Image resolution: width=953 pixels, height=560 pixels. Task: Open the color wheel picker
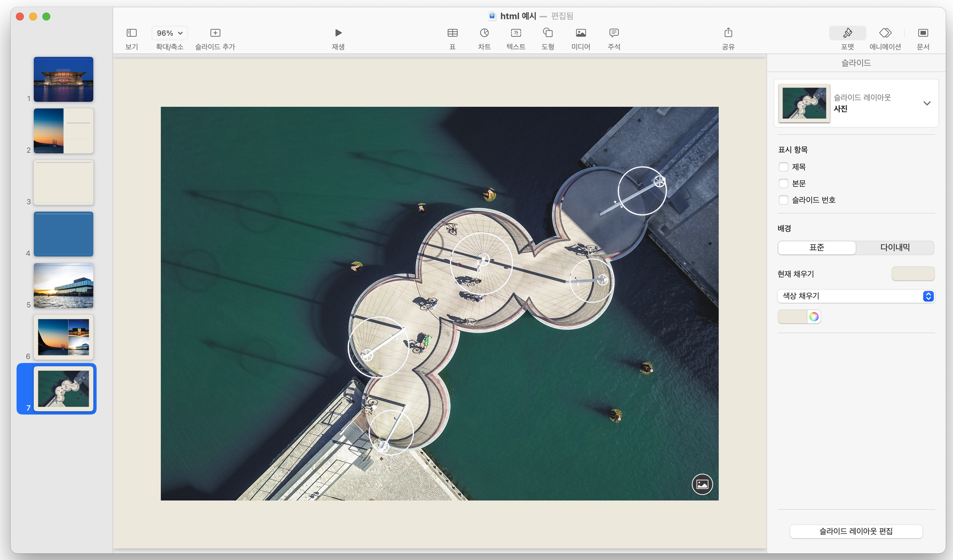(x=813, y=317)
